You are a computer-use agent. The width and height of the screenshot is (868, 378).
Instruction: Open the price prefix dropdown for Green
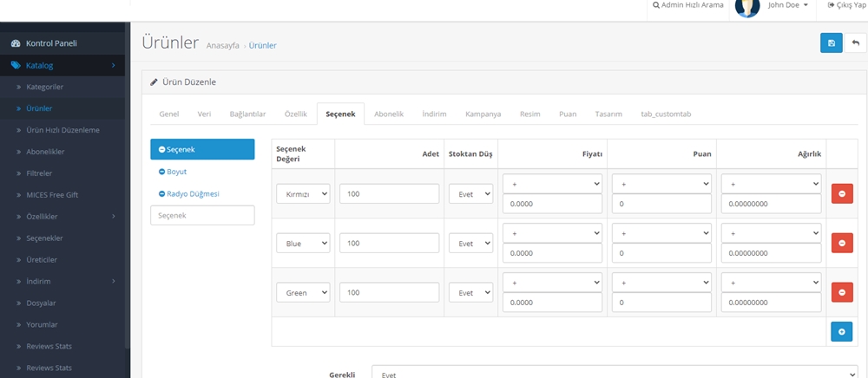coord(552,283)
